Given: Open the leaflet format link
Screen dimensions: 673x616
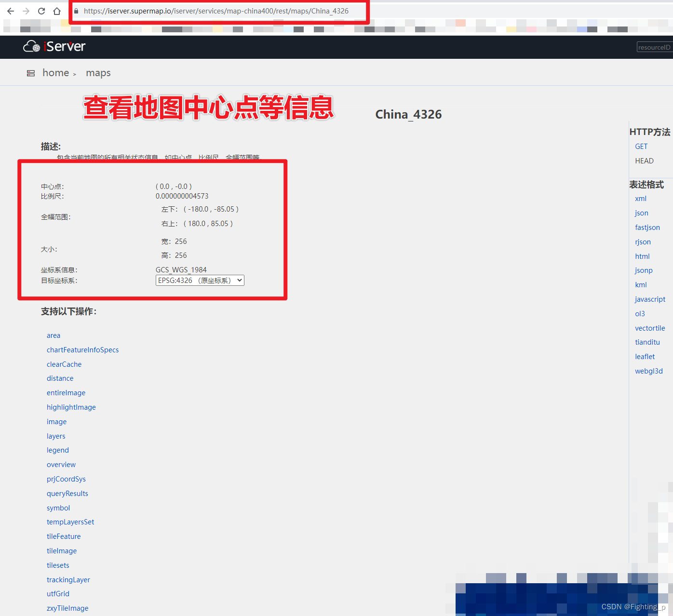Looking at the screenshot, I should [645, 357].
